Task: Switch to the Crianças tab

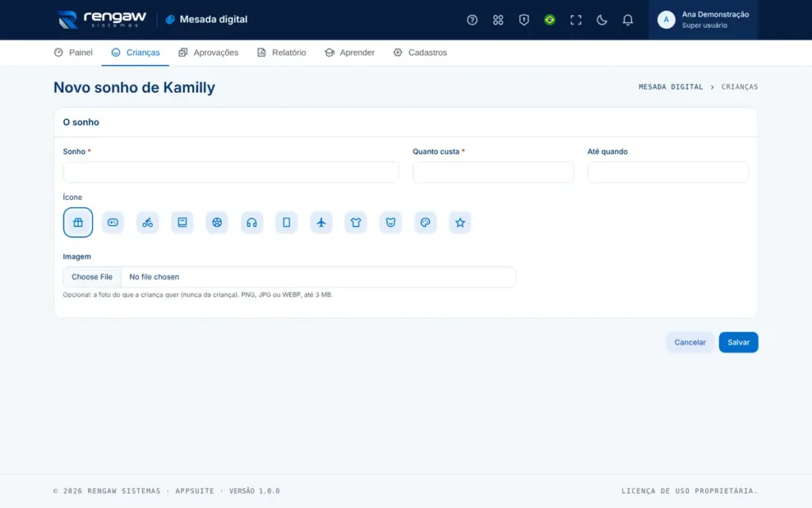Action: click(x=135, y=52)
